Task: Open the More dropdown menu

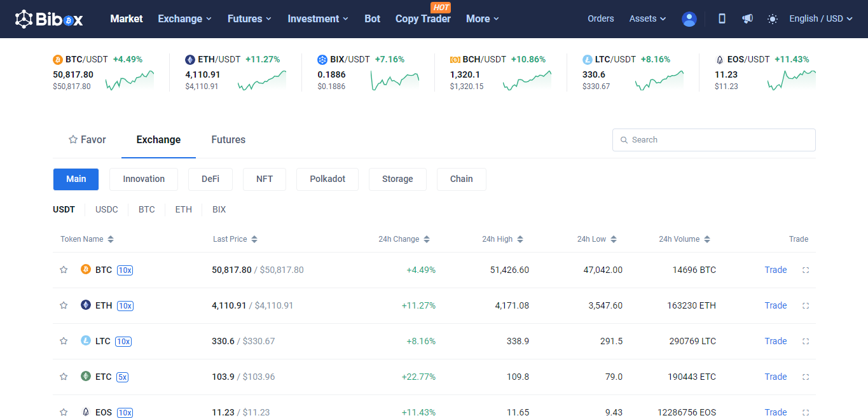Action: coord(483,19)
